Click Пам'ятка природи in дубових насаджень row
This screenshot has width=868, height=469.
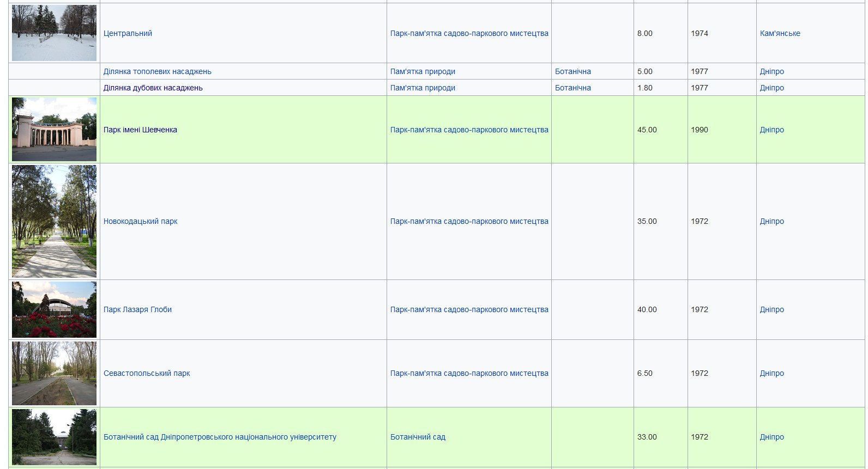[423, 88]
